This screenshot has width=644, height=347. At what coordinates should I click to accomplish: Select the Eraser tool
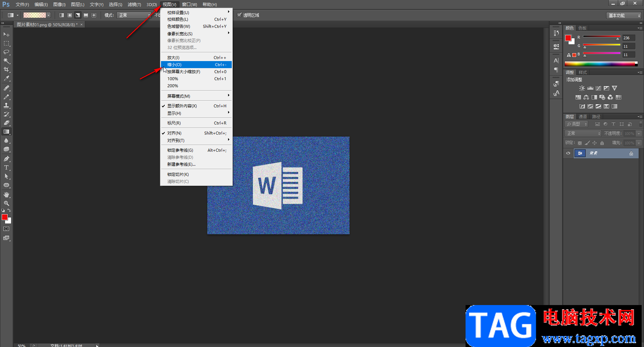click(x=6, y=123)
